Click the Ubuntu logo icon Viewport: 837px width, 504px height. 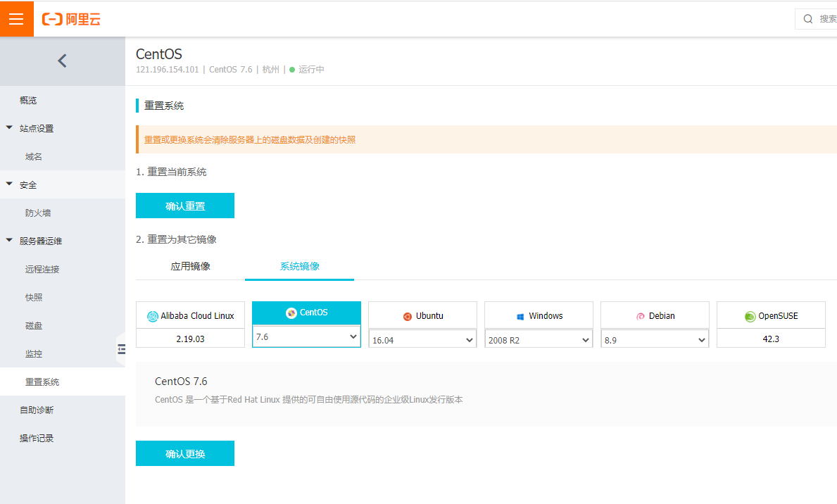click(408, 316)
